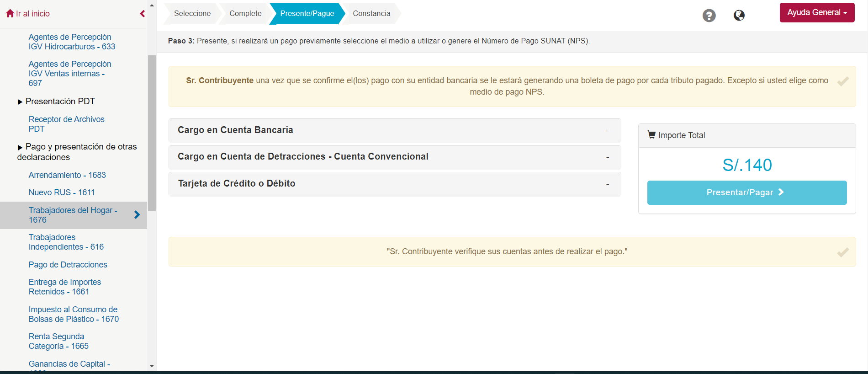The width and height of the screenshot is (868, 374).
Task: Expand the Cargo en Cuenta Bancaria section
Action: pos(395,130)
